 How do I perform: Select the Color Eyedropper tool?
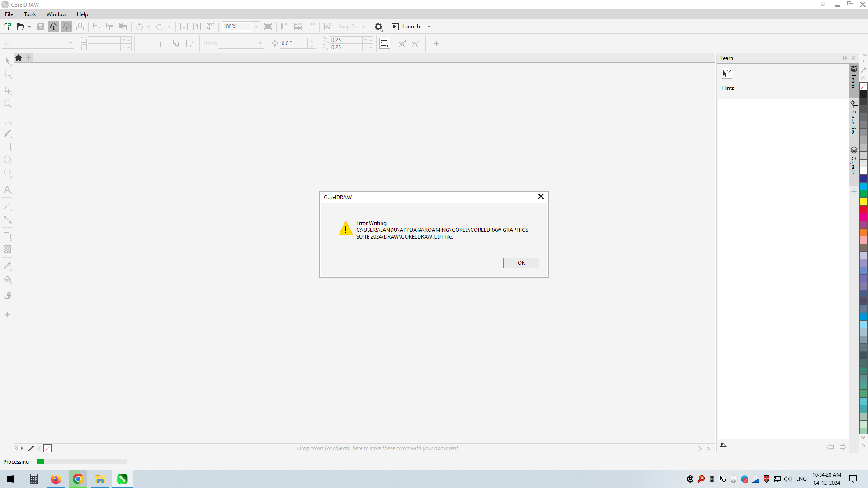pyautogui.click(x=8, y=266)
